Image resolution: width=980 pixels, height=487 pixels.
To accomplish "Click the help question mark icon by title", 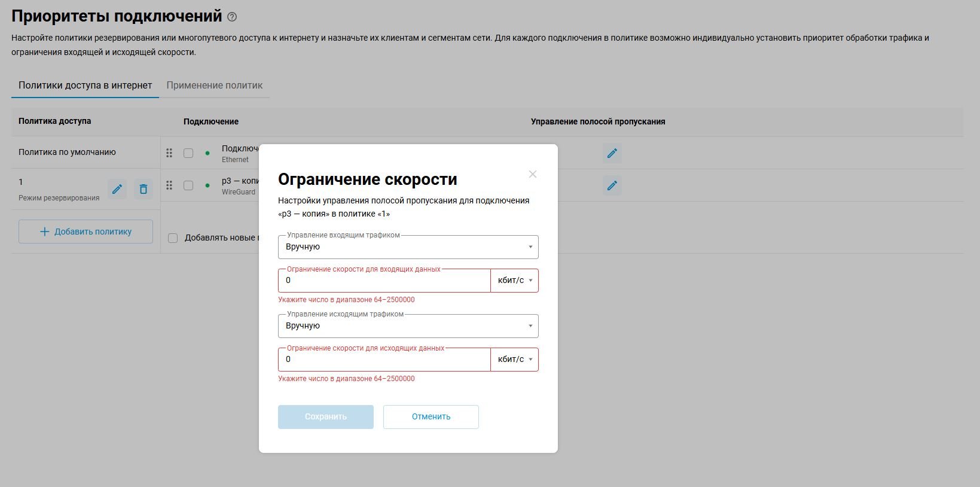I will coord(232,17).
